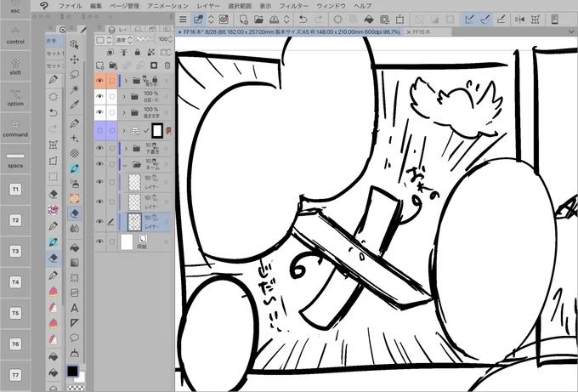Select the Eyedropper tool

point(74,105)
